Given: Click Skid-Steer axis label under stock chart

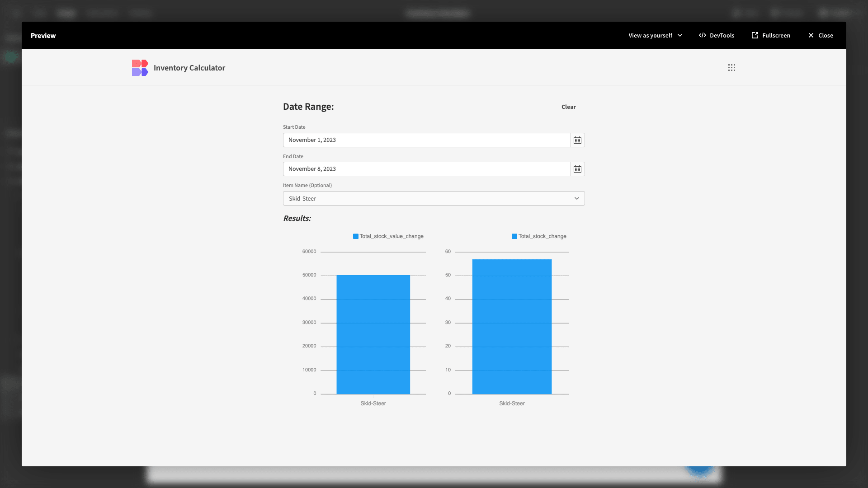Looking at the screenshot, I should pos(512,404).
